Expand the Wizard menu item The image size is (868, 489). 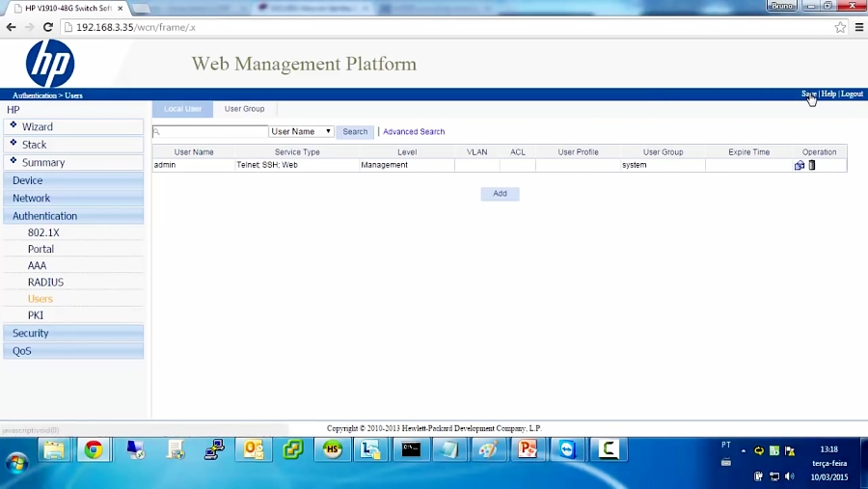[x=73, y=126]
